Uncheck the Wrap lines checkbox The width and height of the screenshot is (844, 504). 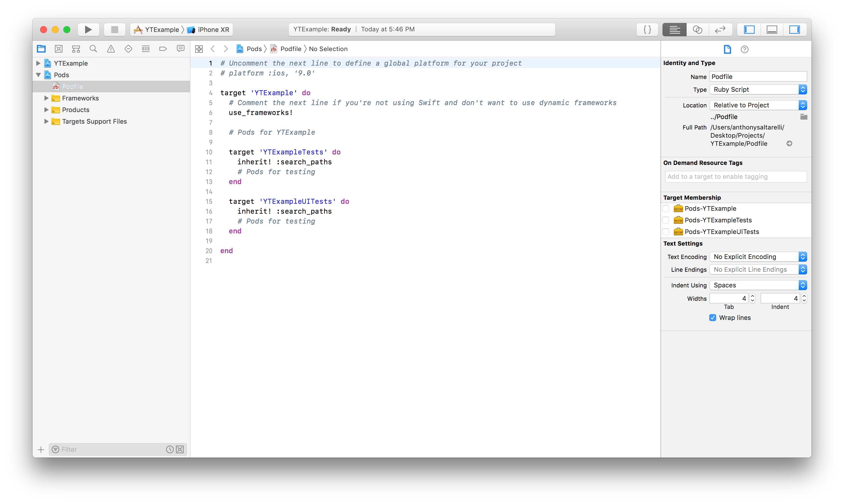(x=712, y=318)
